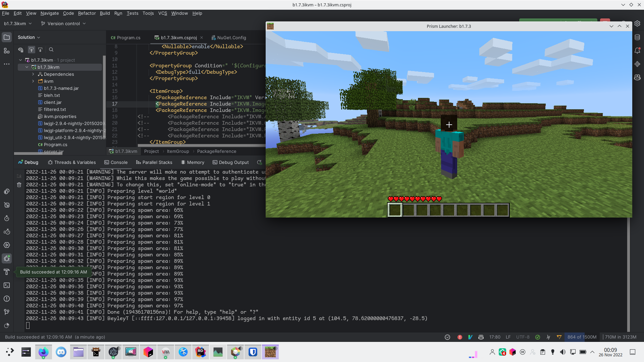Open the Version control dropdown
This screenshot has height=362, width=644.
coord(63,23)
